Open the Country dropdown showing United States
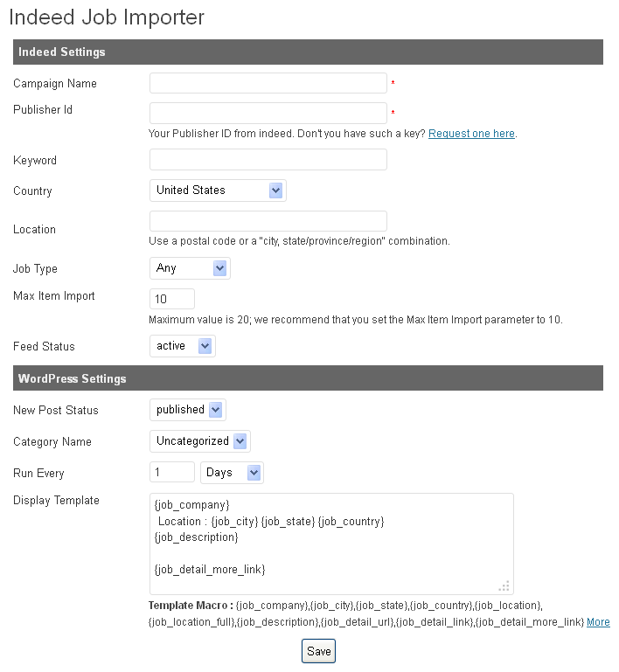Screen dimensions: 619x672 218,191
